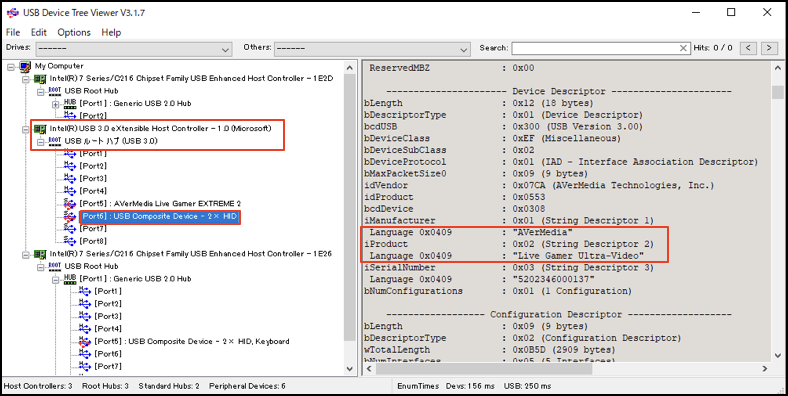This screenshot has width=788, height=396.
Task: Click the USB Device Tree Viewer title icon
Action: click(13, 13)
